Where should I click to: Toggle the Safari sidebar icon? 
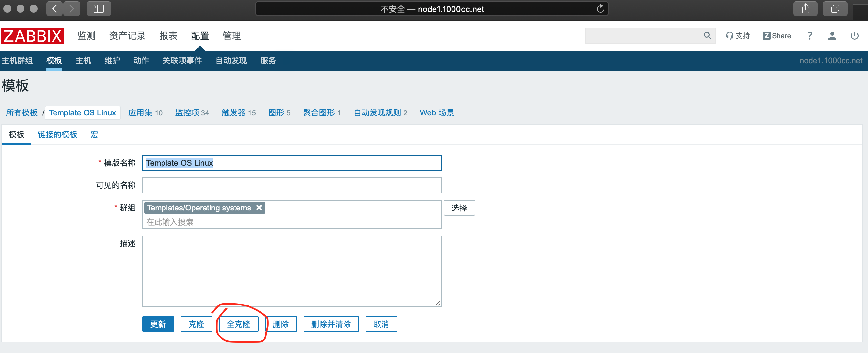coord(98,9)
